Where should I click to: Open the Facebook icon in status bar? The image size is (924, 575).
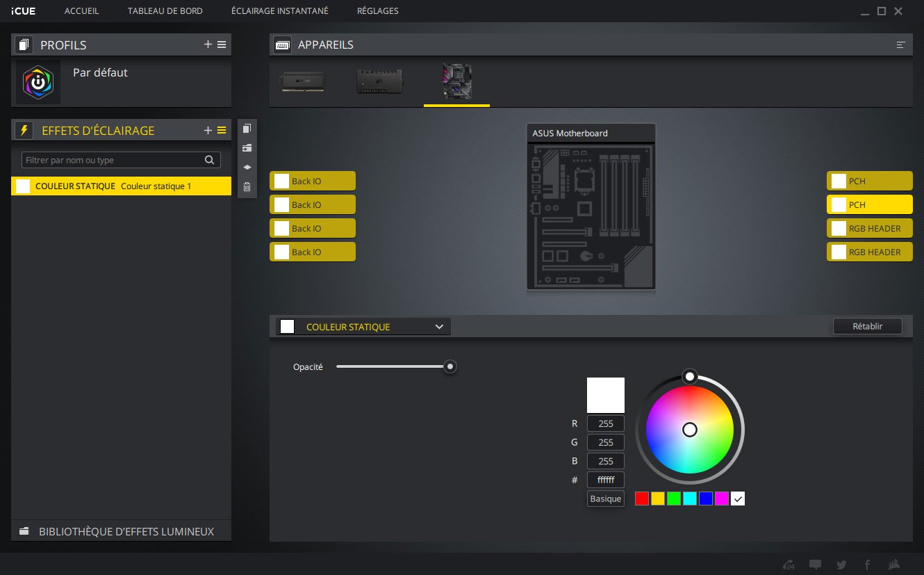[868, 565]
